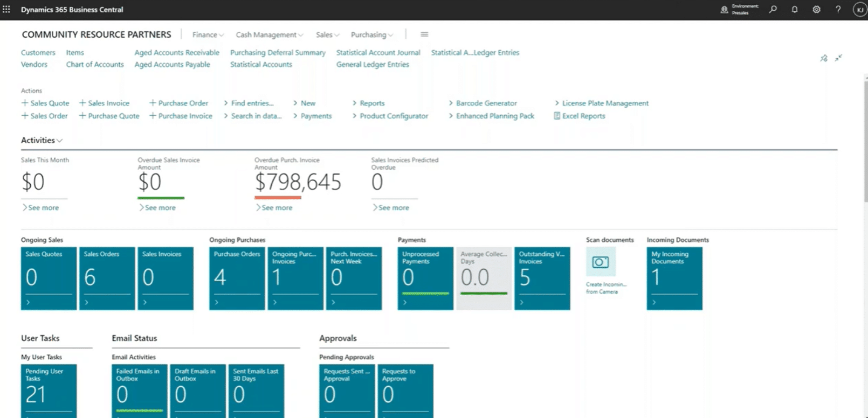Open Purchasing Deferral Summary link
The image size is (868, 418).
click(278, 52)
